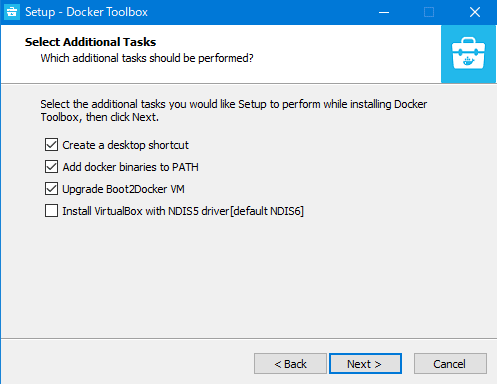Click the 'Which additional tasks should be performed?' text
Image resolution: width=497 pixels, height=384 pixels.
[x=147, y=58]
